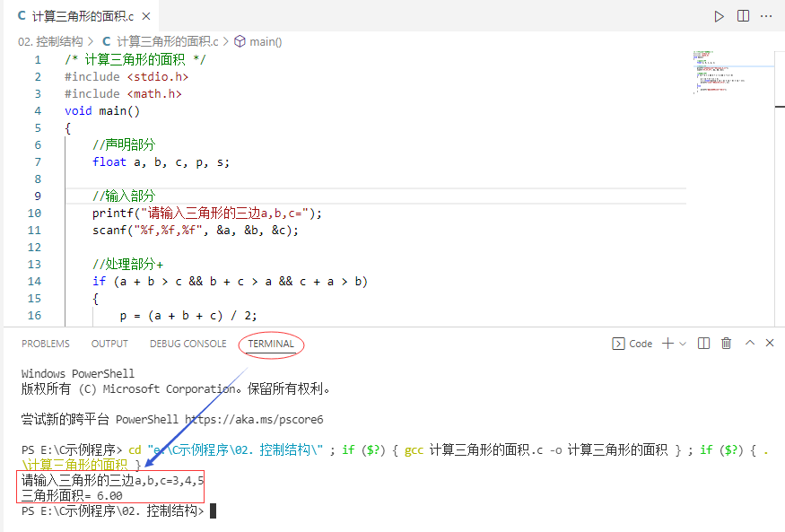Click 'void main()' code line
The image size is (785, 532).
pyautogui.click(x=102, y=111)
